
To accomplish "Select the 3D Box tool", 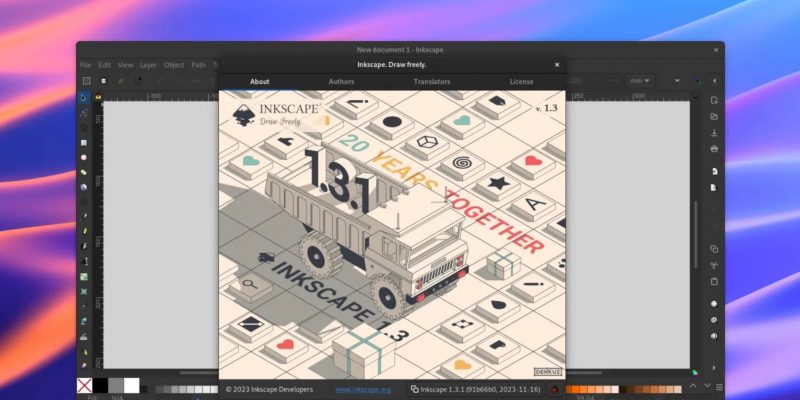I will coord(84,187).
